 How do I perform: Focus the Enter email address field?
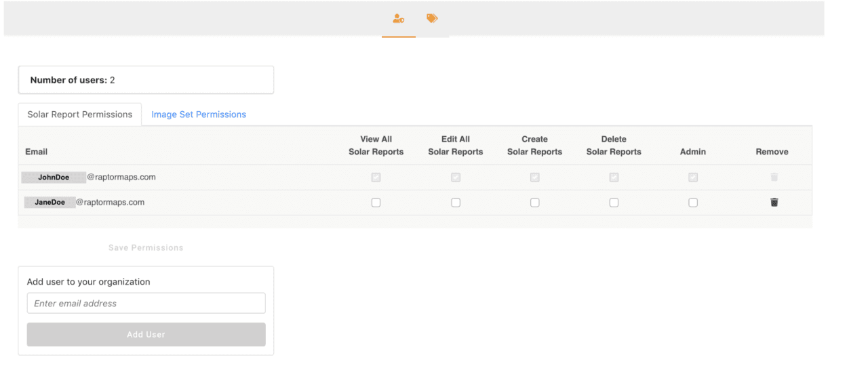point(146,304)
